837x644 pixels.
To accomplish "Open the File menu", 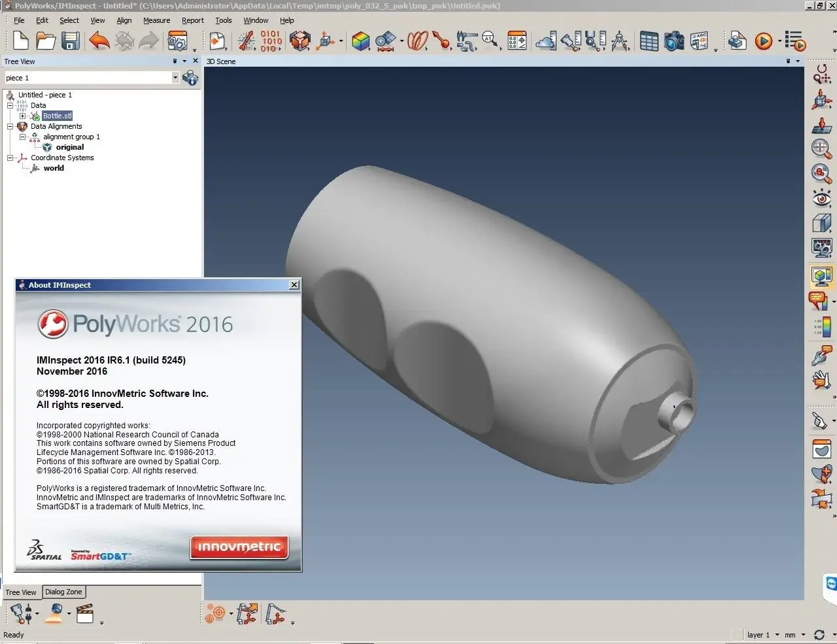I will (x=19, y=20).
